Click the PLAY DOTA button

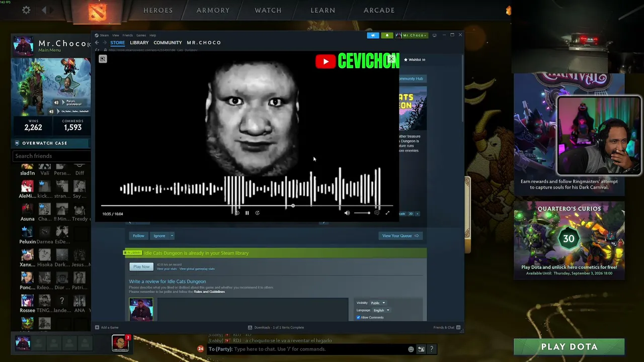569,347
